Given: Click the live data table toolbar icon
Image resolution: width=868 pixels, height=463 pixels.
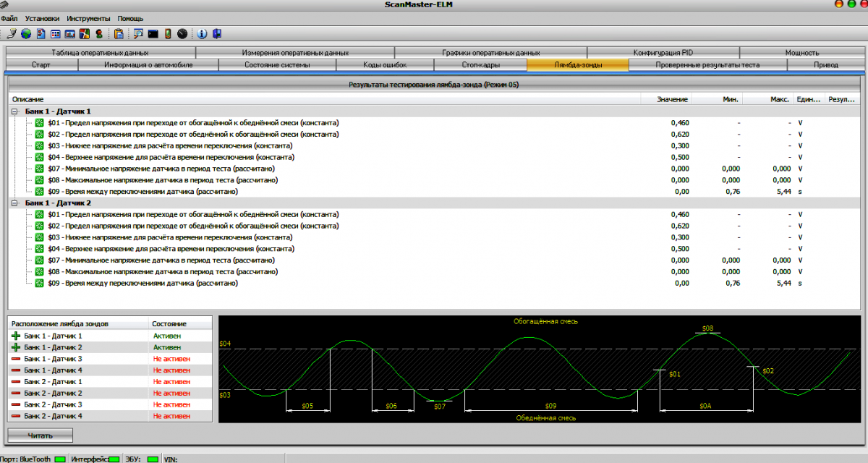Looking at the screenshot, I should click(56, 33).
